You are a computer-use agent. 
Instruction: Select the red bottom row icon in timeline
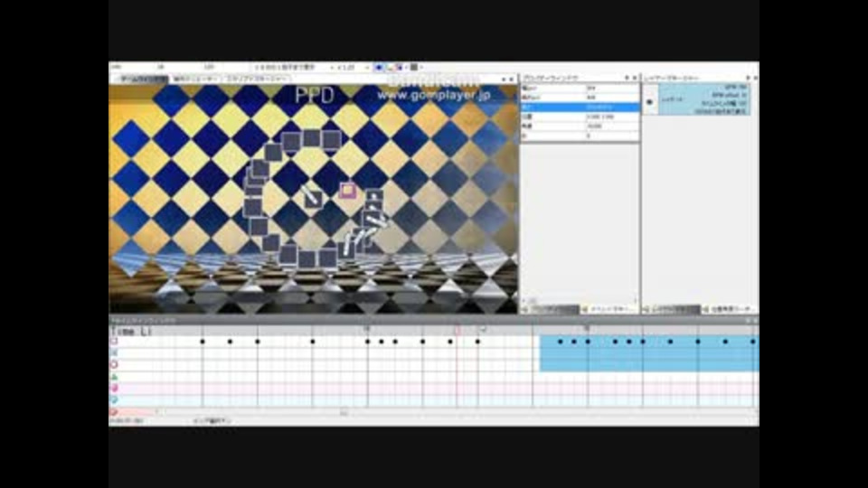[x=114, y=412]
